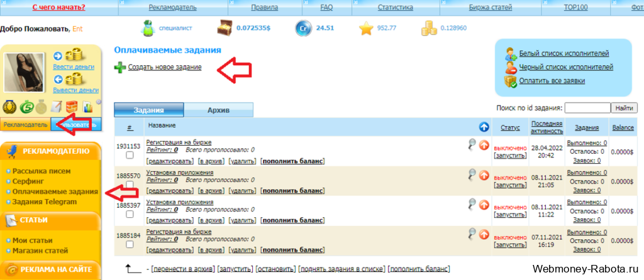Image resolution: width=644 pixels, height=280 pixels.
Task: Click the Ввести деньги link
Action: tap(74, 67)
